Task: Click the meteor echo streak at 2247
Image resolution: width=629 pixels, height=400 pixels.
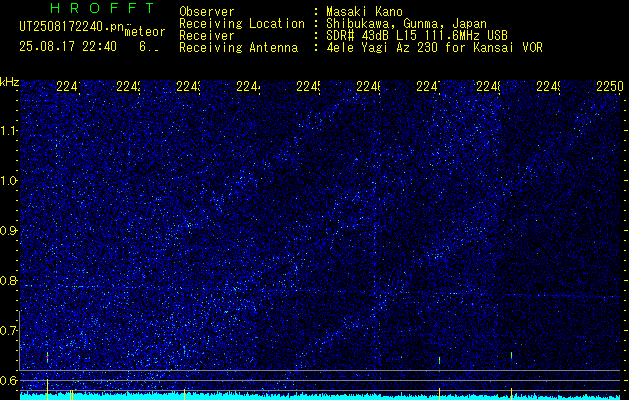Action: coord(439,360)
